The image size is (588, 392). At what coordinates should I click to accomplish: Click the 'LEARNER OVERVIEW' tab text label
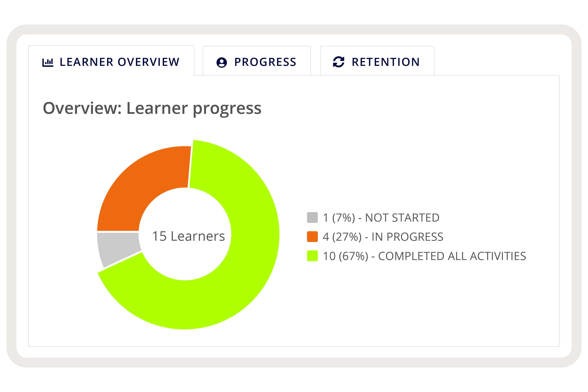click(x=119, y=62)
